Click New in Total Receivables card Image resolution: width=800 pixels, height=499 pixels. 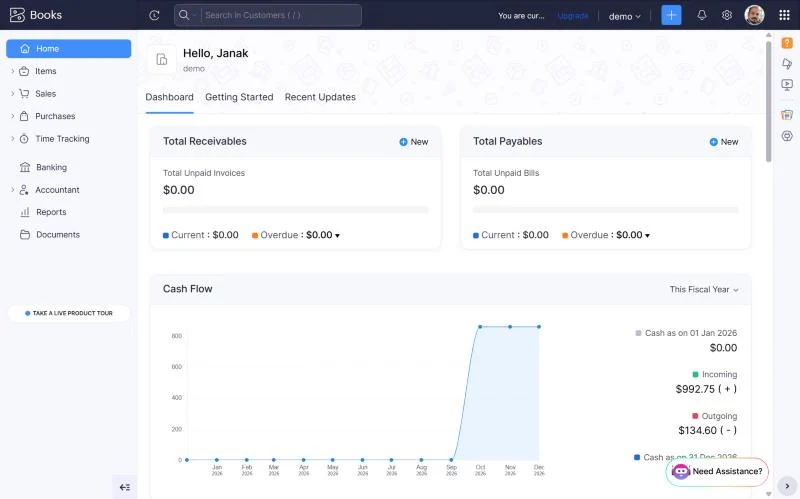tap(414, 142)
